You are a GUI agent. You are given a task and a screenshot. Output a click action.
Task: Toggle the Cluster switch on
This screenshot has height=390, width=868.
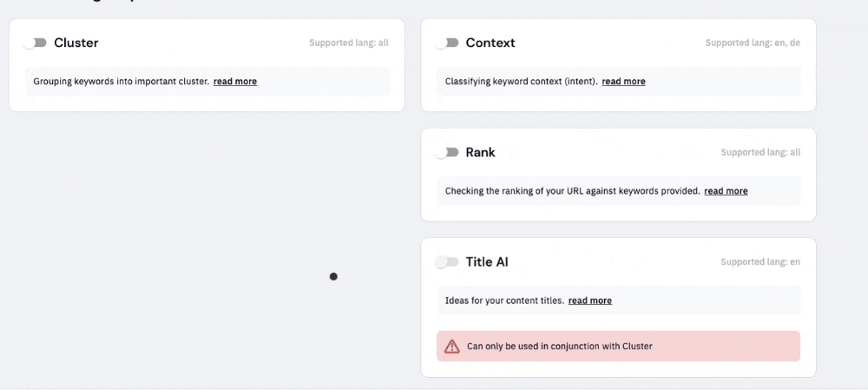pos(36,43)
